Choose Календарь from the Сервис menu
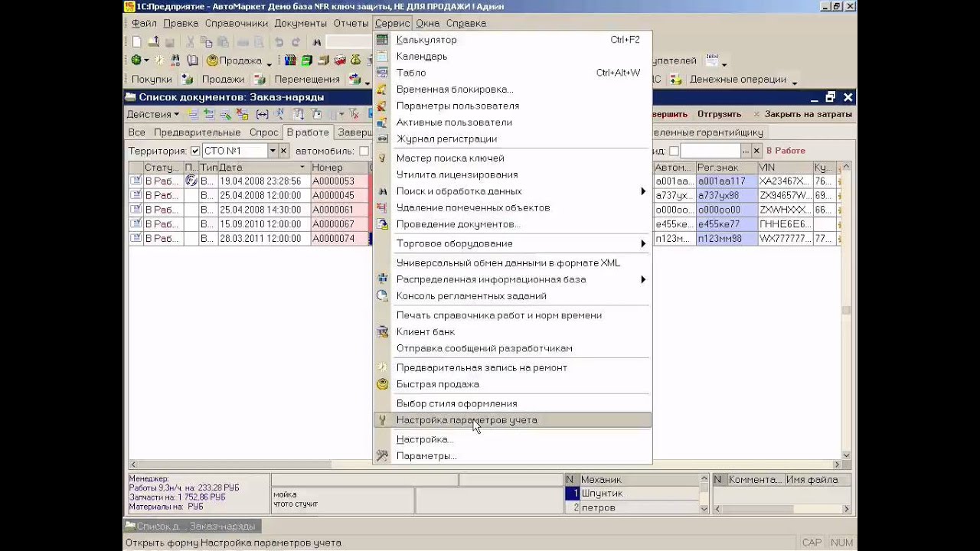980x551 pixels. click(x=512, y=57)
